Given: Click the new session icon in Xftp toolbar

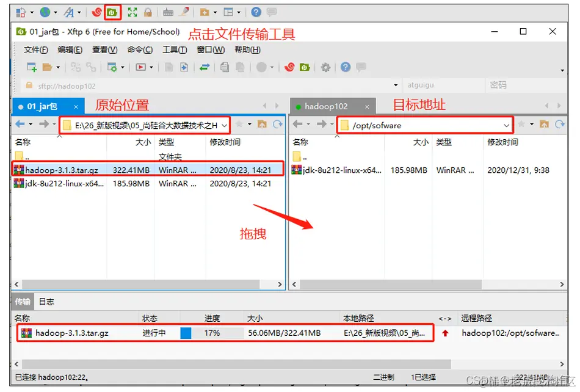Looking at the screenshot, I should 32,67.
